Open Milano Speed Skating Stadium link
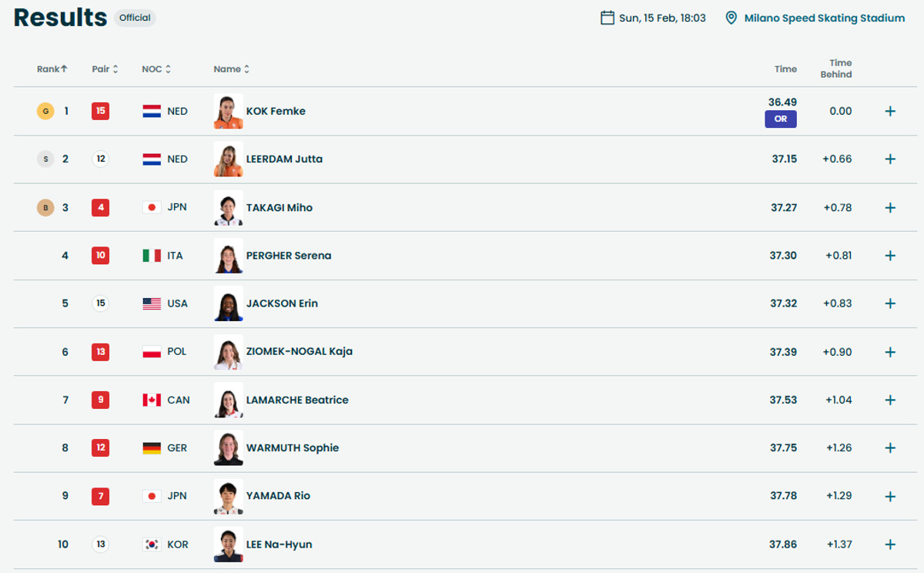924x573 pixels. pos(824,18)
